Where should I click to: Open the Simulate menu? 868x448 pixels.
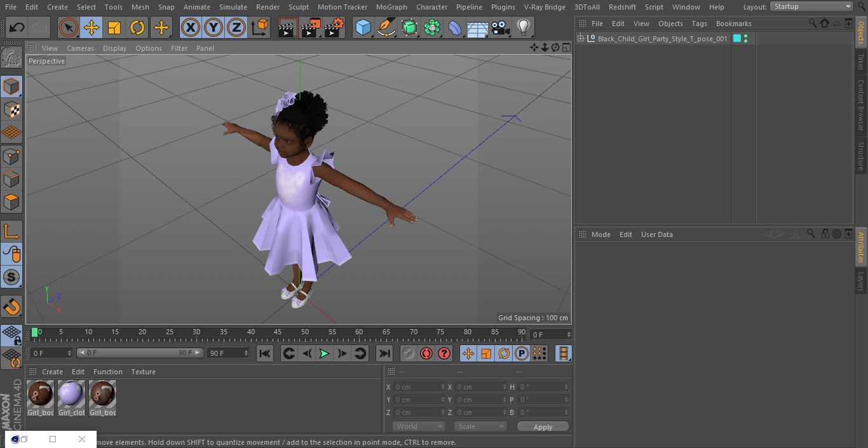pyautogui.click(x=233, y=7)
